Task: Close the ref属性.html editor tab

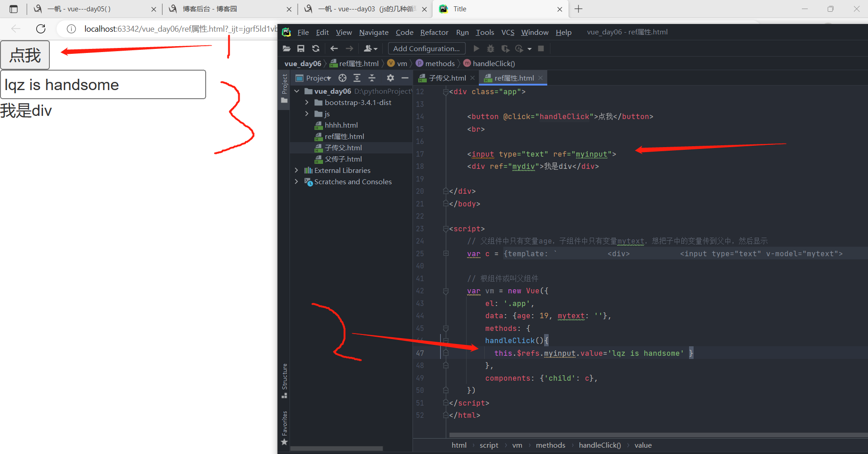Action: pos(540,78)
